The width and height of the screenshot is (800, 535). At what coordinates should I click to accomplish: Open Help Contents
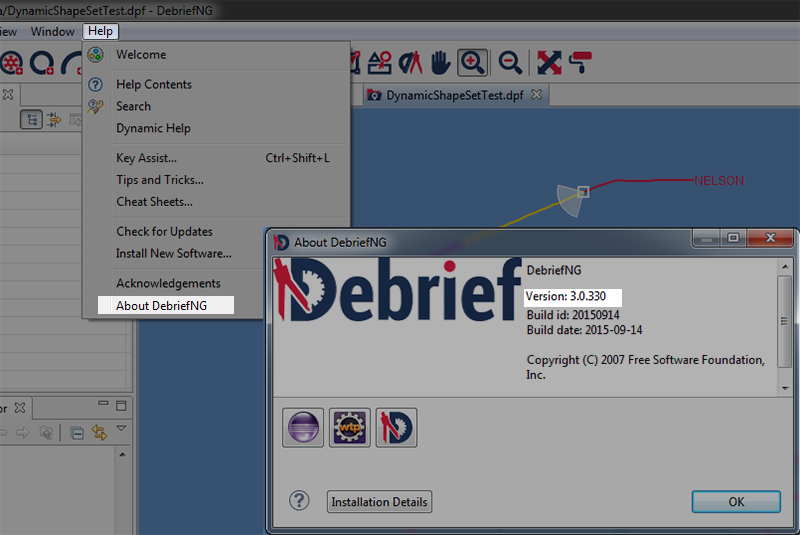pos(217,84)
